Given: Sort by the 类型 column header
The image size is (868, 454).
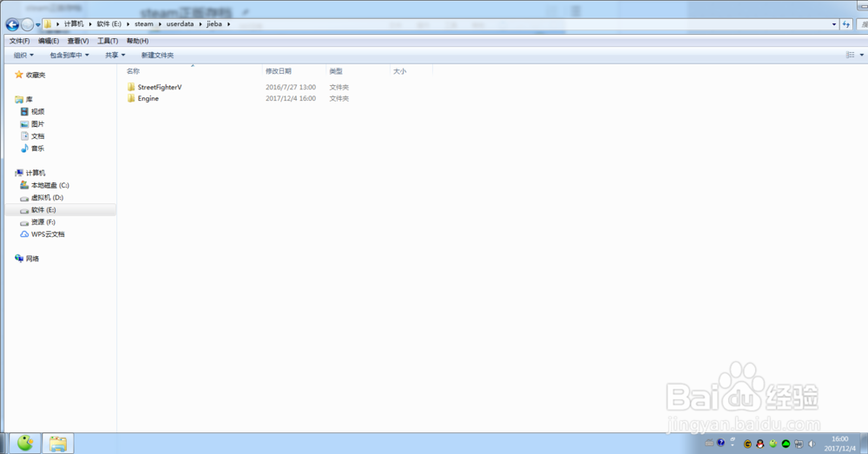Looking at the screenshot, I should tap(336, 71).
